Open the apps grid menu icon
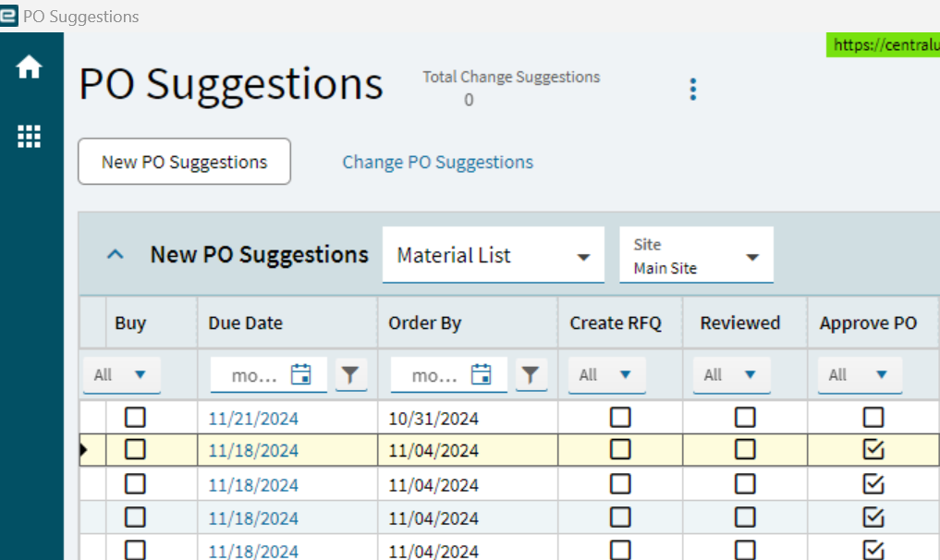 29,137
